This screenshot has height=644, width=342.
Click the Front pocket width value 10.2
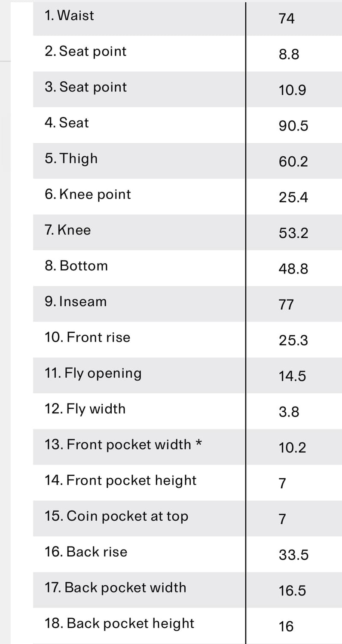click(293, 448)
